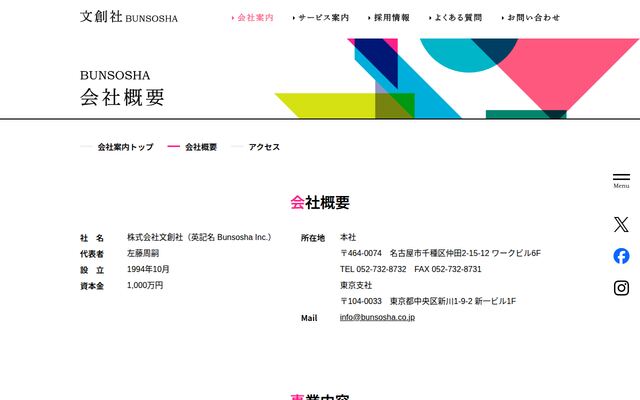Click the 資本金 label
Image resolution: width=640 pixels, height=400 pixels.
(x=92, y=286)
